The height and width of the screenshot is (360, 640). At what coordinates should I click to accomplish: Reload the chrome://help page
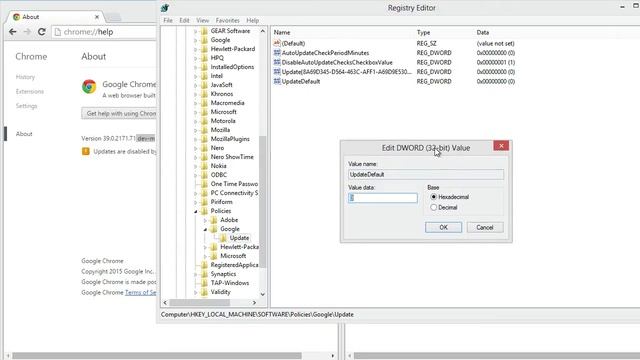click(x=41, y=32)
